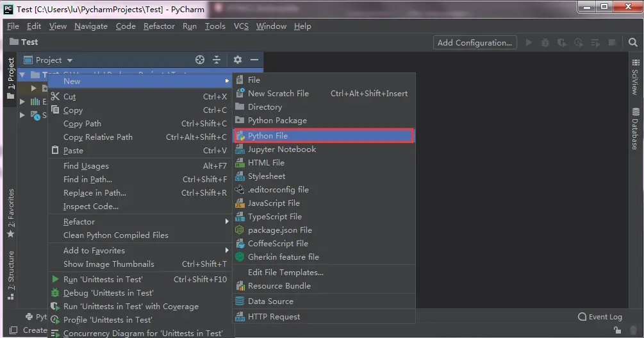Select Resource Bundle
Viewport: 644px width, 338px height.
point(324,286)
